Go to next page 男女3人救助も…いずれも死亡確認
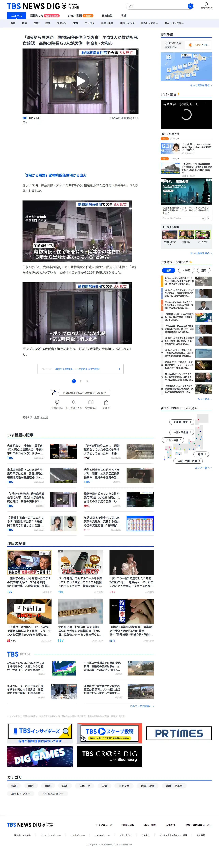The height and width of the screenshot is (868, 219). tap(80, 369)
